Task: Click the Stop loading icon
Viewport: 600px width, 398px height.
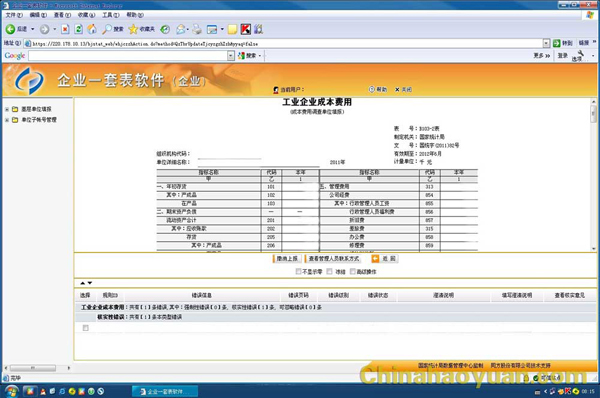Action: [65, 29]
